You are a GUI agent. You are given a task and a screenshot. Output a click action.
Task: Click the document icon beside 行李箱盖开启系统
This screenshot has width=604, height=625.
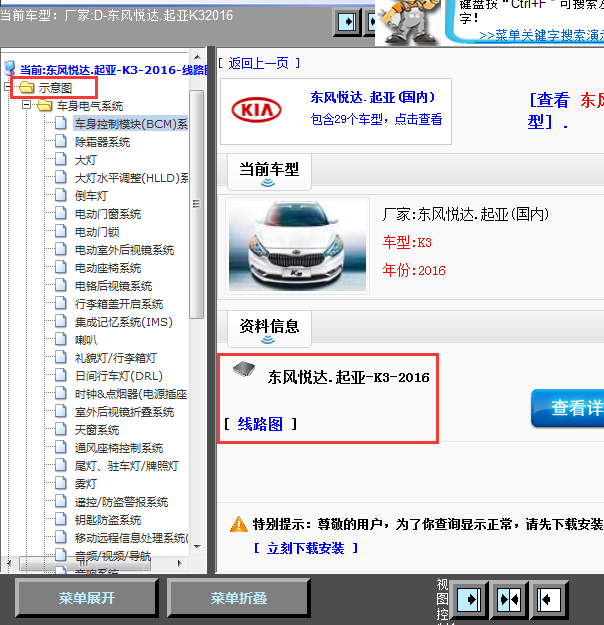click(61, 303)
